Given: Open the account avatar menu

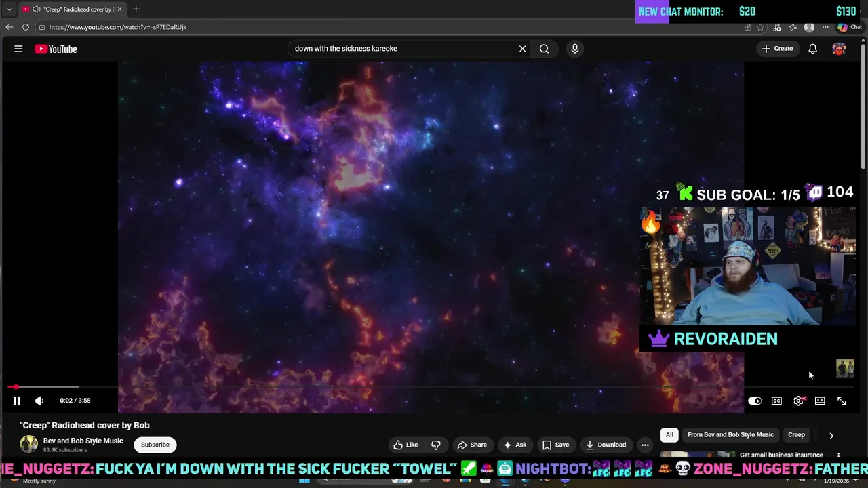Looking at the screenshot, I should [x=839, y=49].
